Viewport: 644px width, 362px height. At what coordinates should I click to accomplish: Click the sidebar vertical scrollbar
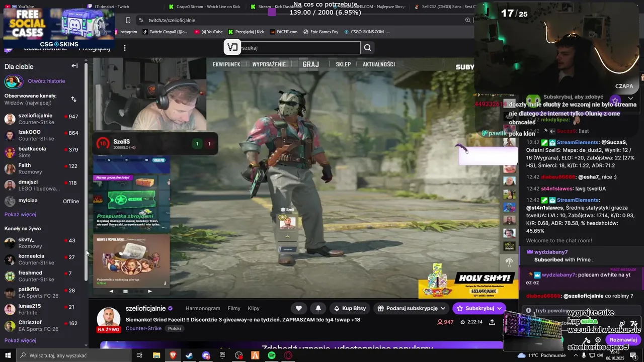(x=86, y=171)
